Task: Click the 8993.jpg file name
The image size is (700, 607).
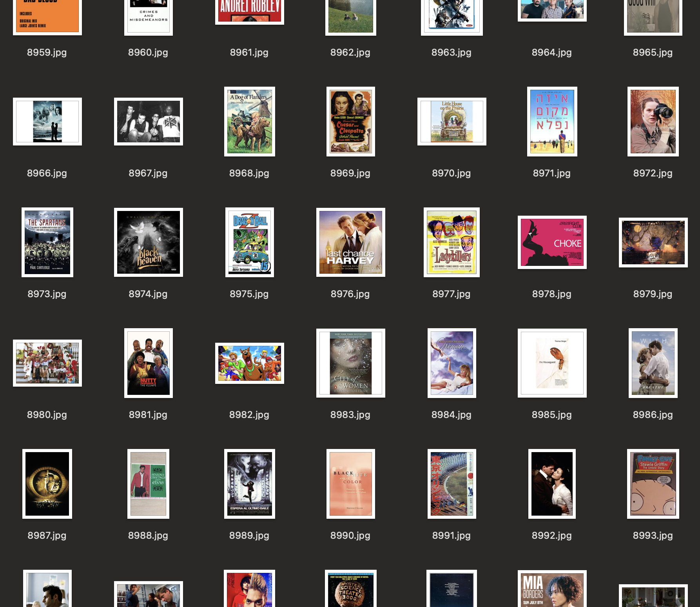Action: (x=653, y=536)
